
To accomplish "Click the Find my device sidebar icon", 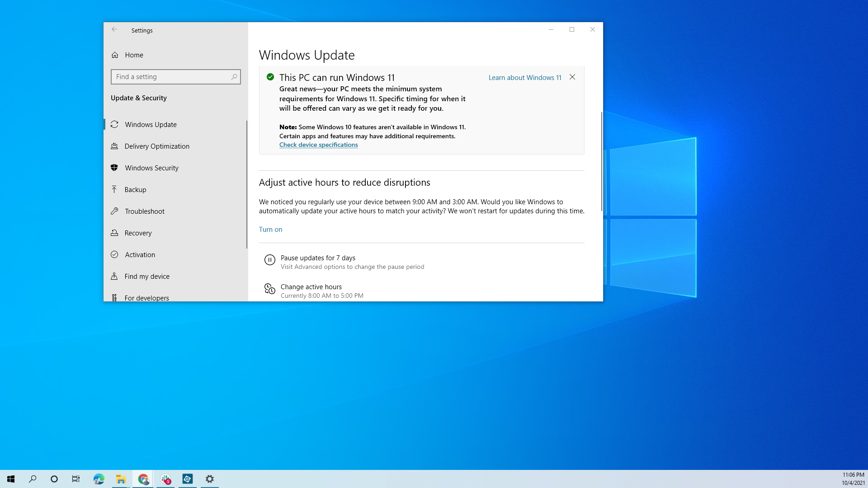I will point(114,276).
